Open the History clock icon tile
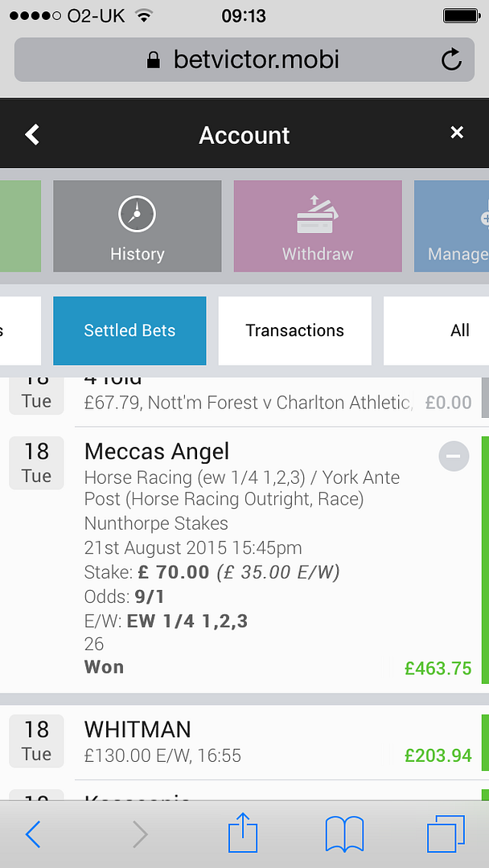This screenshot has width=489, height=868. [x=138, y=226]
